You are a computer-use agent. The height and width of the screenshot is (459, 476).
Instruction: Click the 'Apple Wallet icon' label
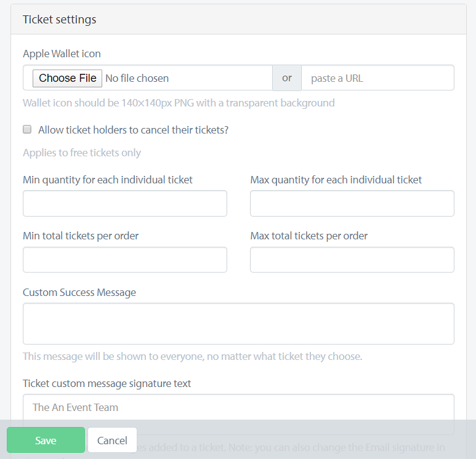(x=62, y=54)
